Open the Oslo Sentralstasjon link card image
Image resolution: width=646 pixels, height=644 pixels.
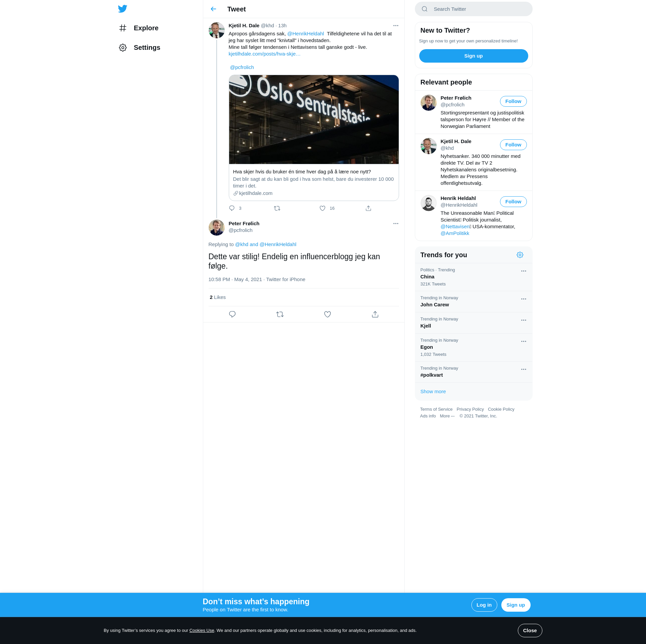pos(314,120)
